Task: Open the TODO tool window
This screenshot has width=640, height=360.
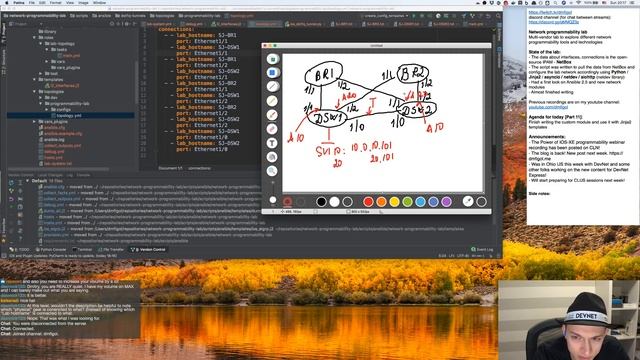Action: pyautogui.click(x=20, y=249)
